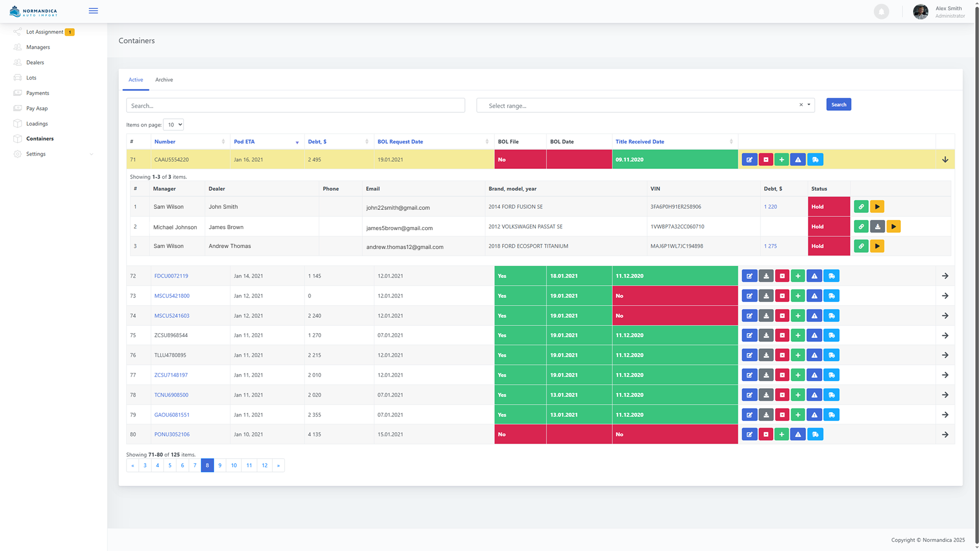Sort table by Pod ETA column
The width and height of the screenshot is (980, 551).
point(244,142)
